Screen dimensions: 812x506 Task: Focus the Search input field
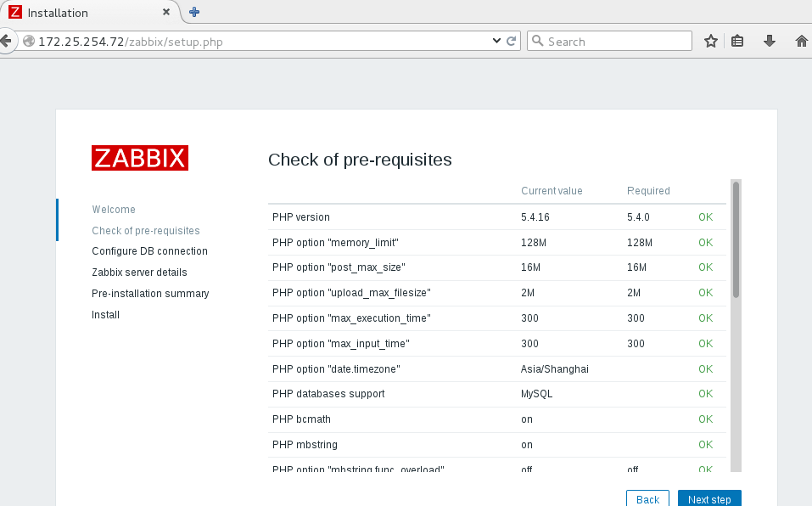click(x=609, y=41)
